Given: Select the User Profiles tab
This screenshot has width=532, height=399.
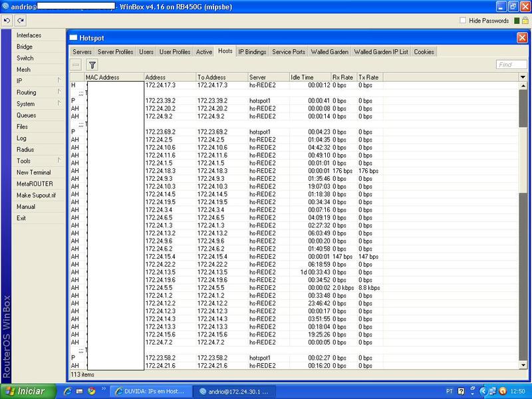Looking at the screenshot, I should pos(175,52).
